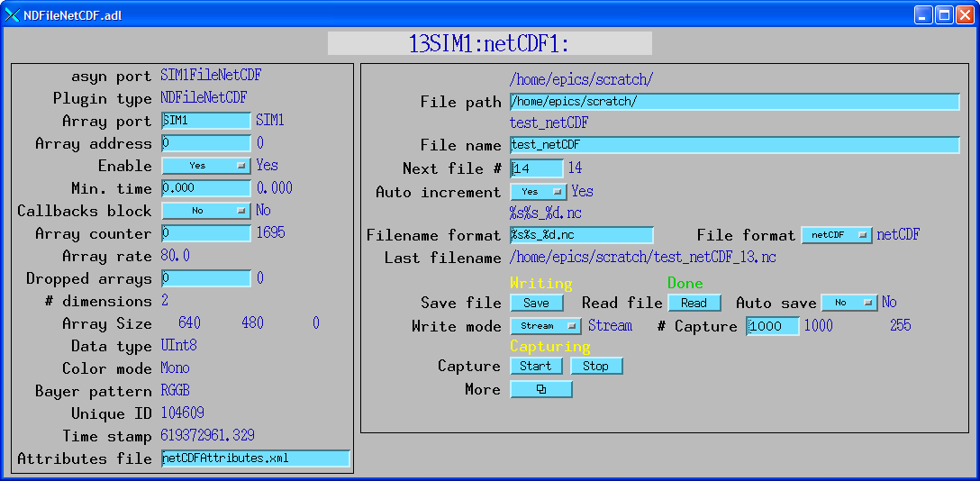The height and width of the screenshot is (481, 980).
Task: Open the Callbacks block dropdown
Action: coord(205,210)
